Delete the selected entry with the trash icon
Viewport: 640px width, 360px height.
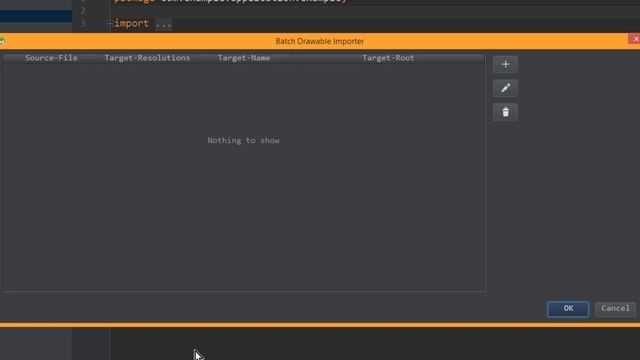coord(505,112)
